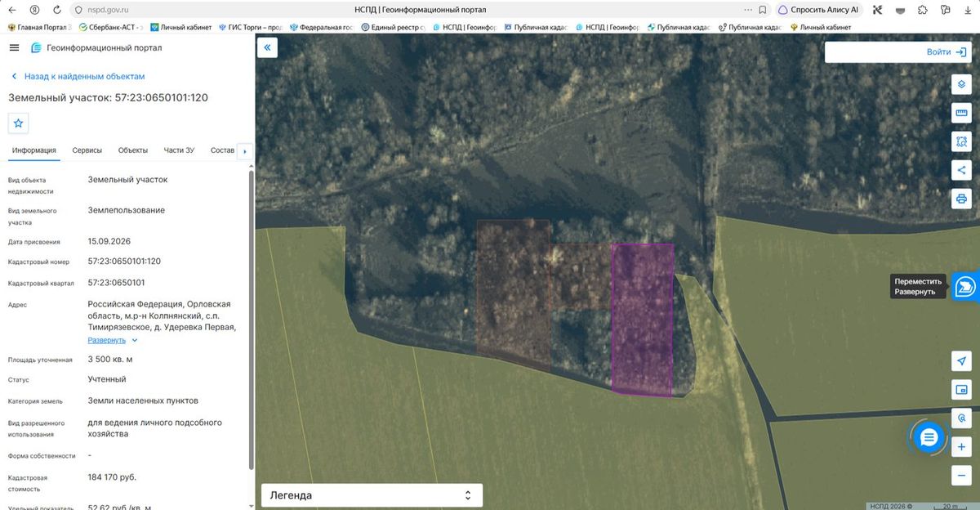Screen dimensions: 980x510
Task: Open the address bar three-dots menu
Action: point(749,10)
